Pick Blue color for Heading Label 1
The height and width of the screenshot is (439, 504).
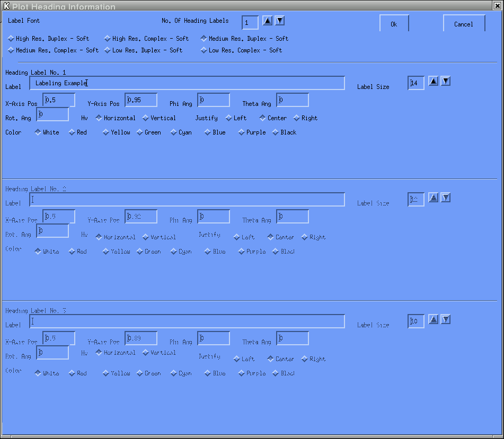pyautogui.click(x=215, y=132)
